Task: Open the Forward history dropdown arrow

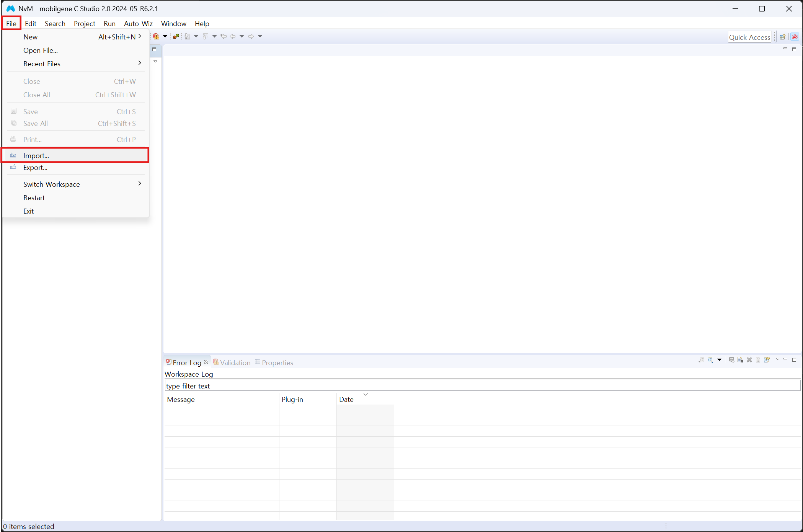Action: 260,36
